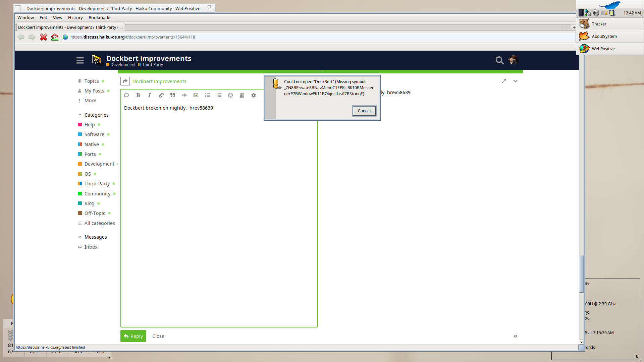Screen dimensions: 644x362
Task: Open the forum search magnifier
Action: pos(499,60)
